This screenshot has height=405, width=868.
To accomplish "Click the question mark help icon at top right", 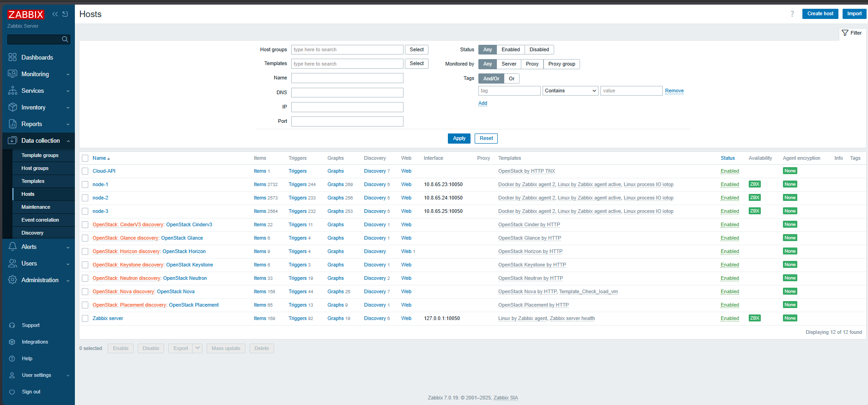I will pyautogui.click(x=792, y=14).
